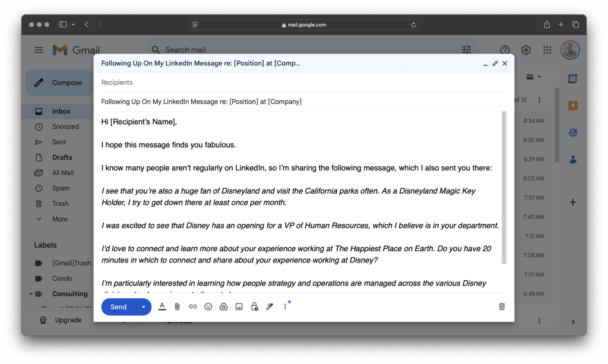Open the Google apps grid
This screenshot has width=608, height=364.
pos(547,50)
